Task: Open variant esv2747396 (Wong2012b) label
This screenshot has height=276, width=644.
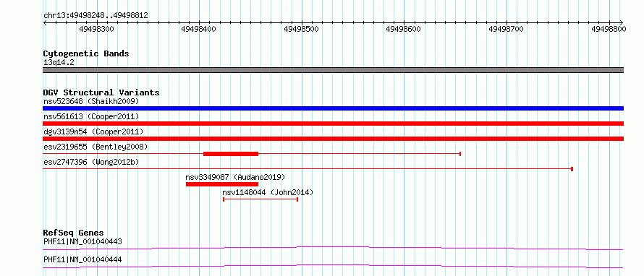Action: [91, 162]
